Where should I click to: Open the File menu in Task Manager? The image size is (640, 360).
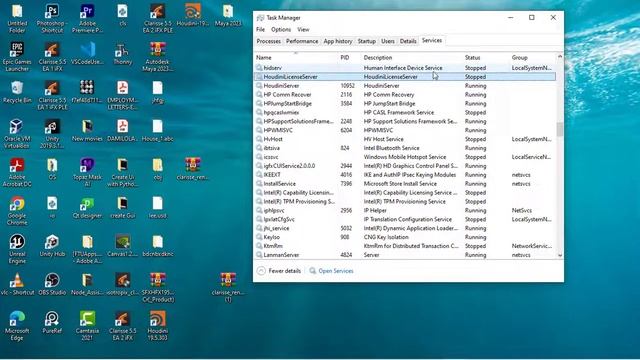(x=260, y=29)
